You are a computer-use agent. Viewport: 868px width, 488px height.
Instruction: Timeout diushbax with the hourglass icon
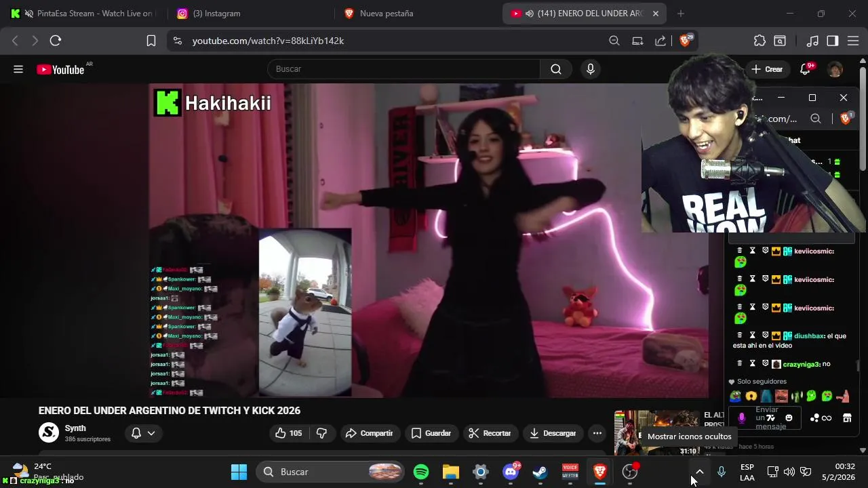[x=753, y=335]
